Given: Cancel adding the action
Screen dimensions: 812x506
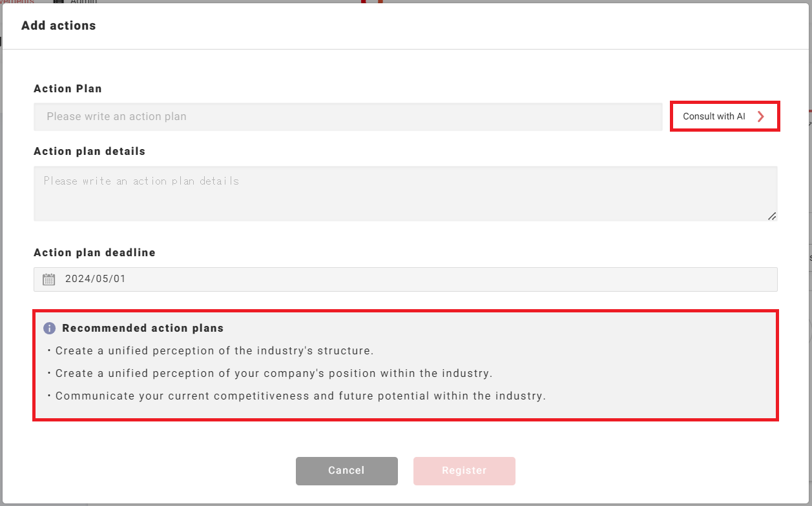Looking at the screenshot, I should tap(346, 471).
